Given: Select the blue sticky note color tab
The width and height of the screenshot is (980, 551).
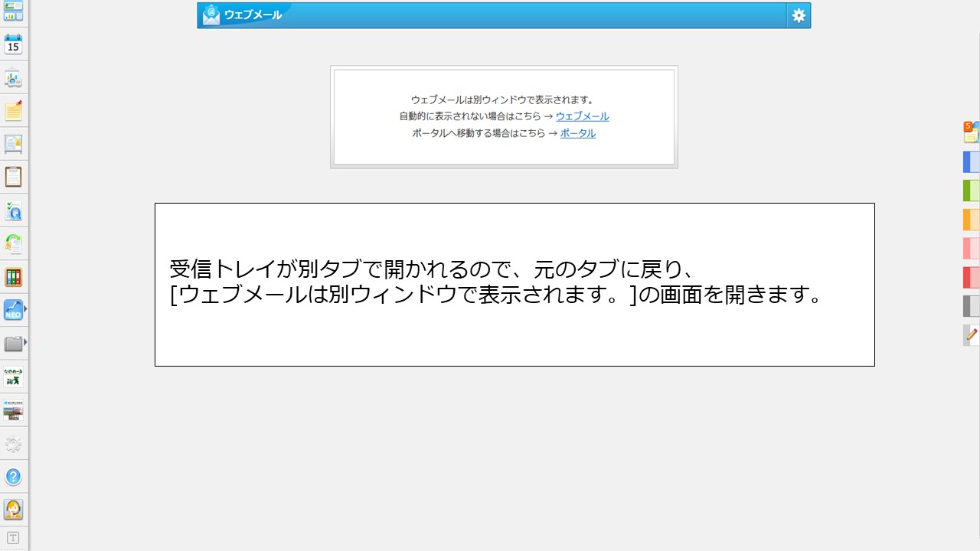Looking at the screenshot, I should point(971,162).
